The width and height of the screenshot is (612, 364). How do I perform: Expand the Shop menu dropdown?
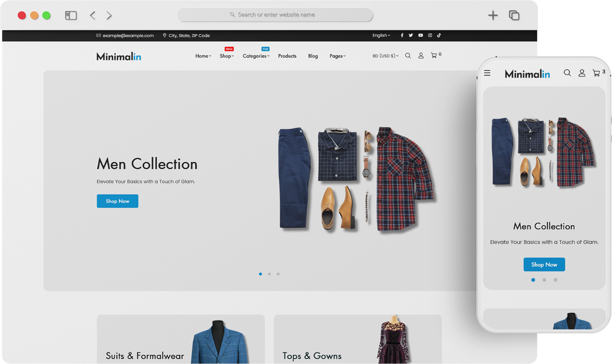pos(227,56)
